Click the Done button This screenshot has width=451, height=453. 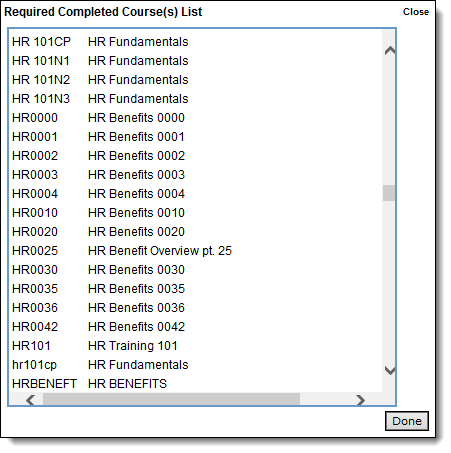tap(407, 421)
